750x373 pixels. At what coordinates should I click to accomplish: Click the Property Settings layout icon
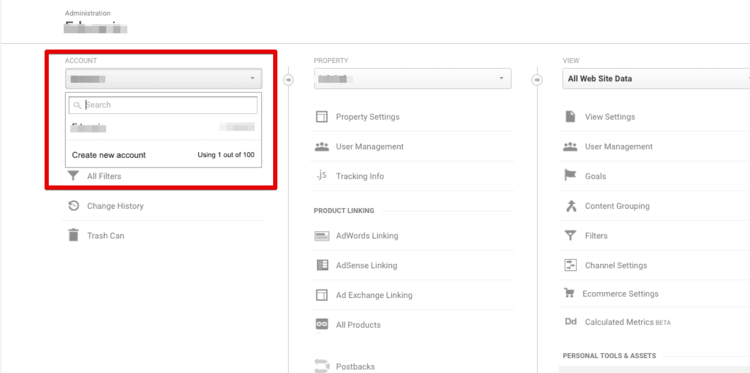coord(322,117)
